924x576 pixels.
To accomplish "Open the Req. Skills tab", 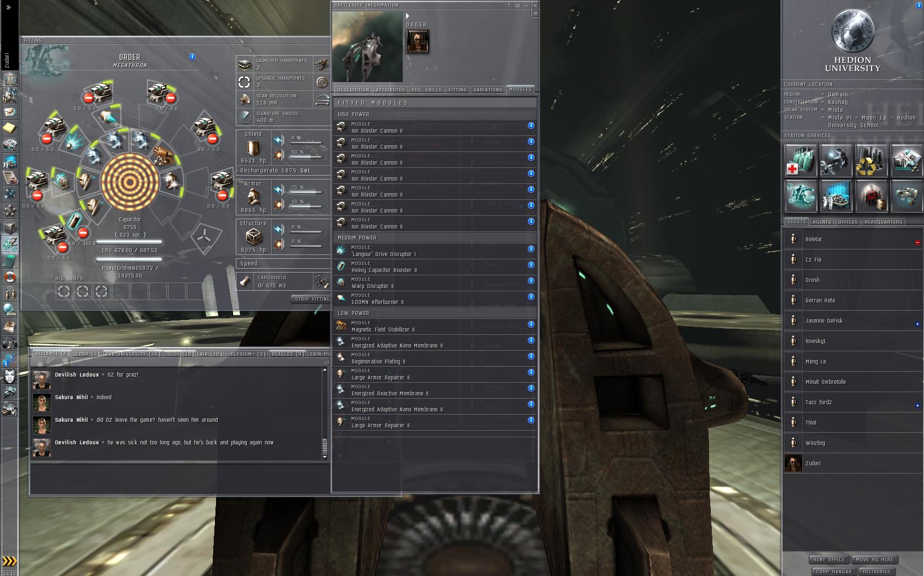I will pos(426,89).
